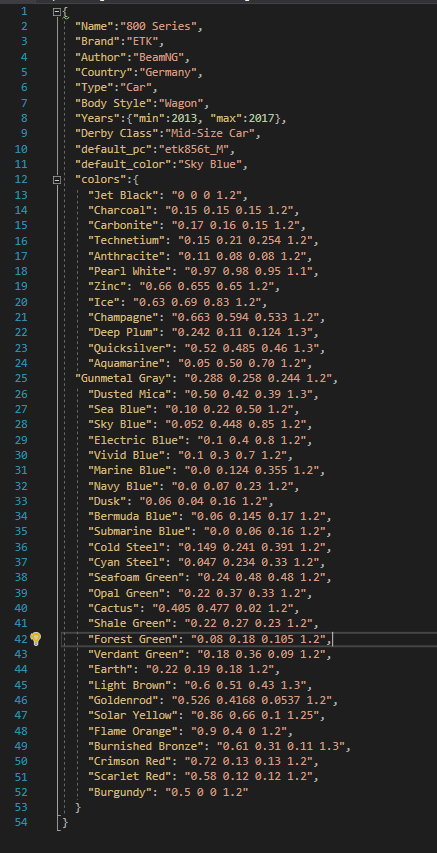Click the "Crimson Red" color entry
The image size is (437, 853).
pos(203,761)
